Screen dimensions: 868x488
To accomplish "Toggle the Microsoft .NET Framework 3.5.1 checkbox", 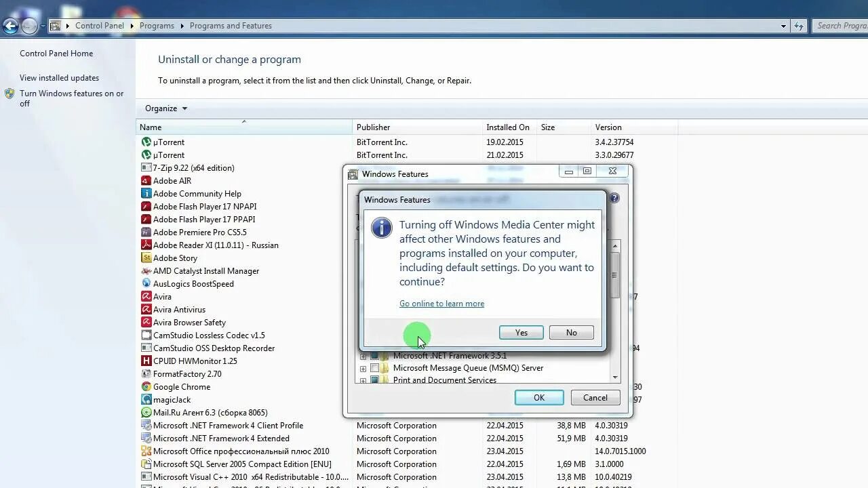I will click(x=374, y=356).
